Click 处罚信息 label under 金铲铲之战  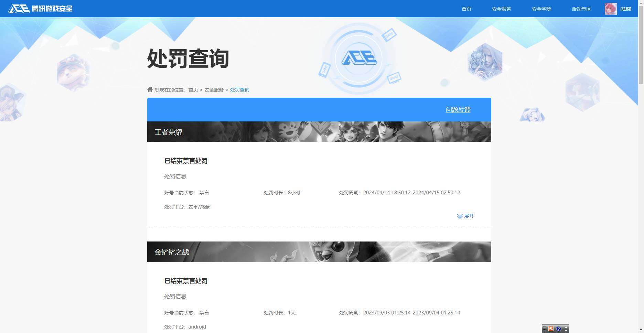[175, 296]
